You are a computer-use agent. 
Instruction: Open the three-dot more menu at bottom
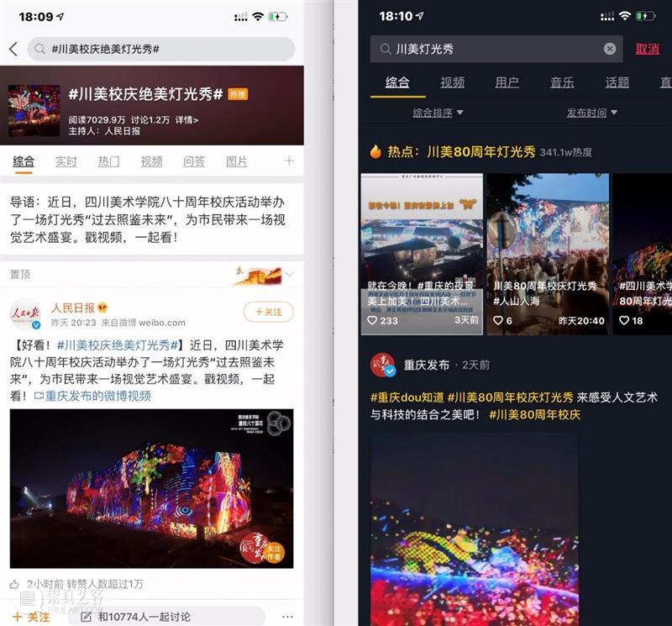click(288, 617)
